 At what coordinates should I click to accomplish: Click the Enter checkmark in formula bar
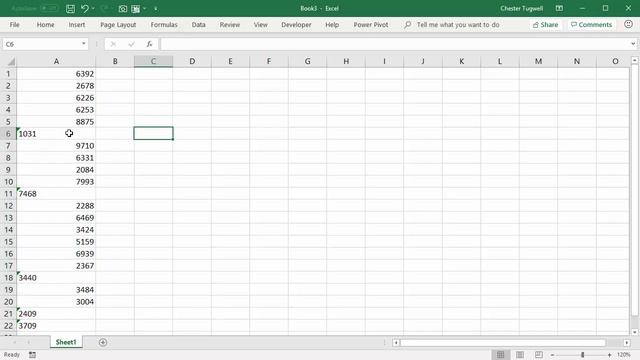[x=131, y=44]
